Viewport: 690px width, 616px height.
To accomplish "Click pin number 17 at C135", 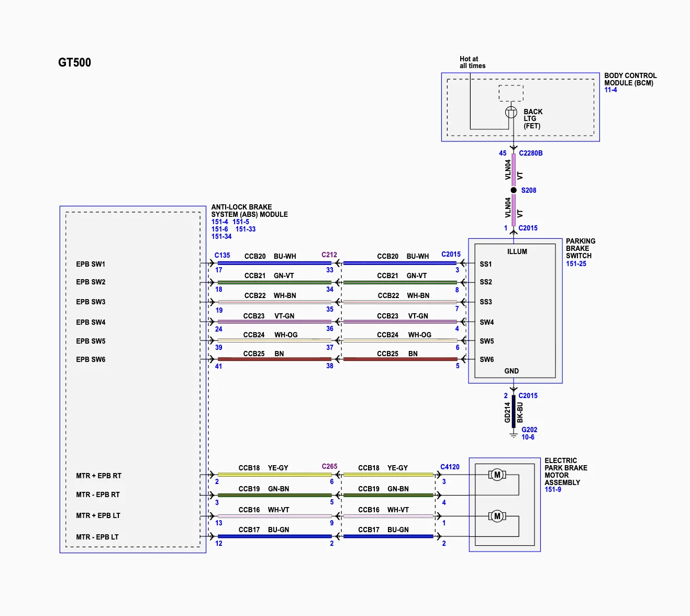I will (219, 270).
